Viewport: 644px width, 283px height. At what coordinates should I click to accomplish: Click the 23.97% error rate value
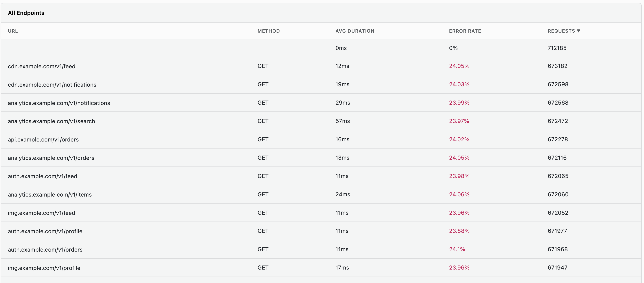459,121
